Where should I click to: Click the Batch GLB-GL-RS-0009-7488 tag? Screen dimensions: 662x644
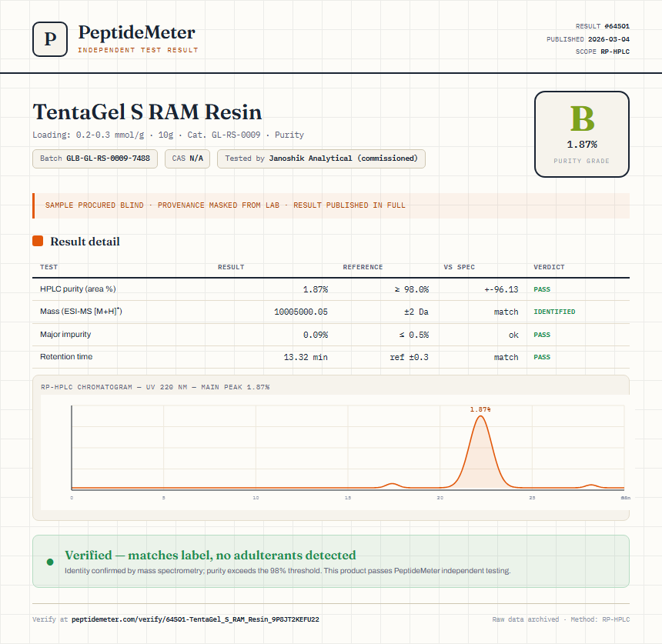point(95,158)
